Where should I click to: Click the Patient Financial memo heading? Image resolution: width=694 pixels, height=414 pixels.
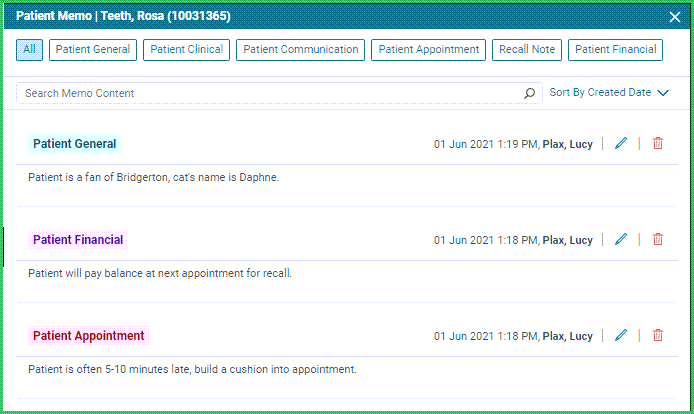78,240
